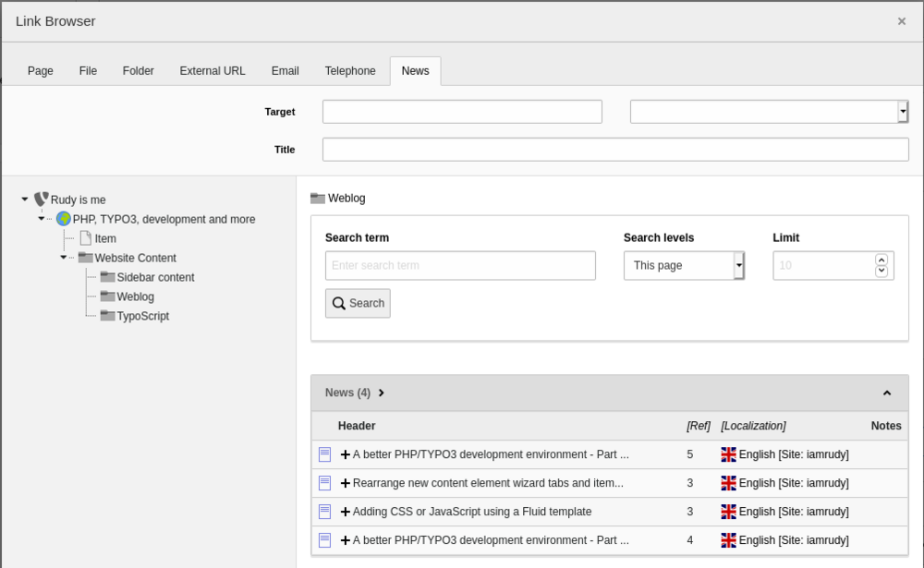Collapse the PHP, TYPO3, development and more node

coord(42,219)
